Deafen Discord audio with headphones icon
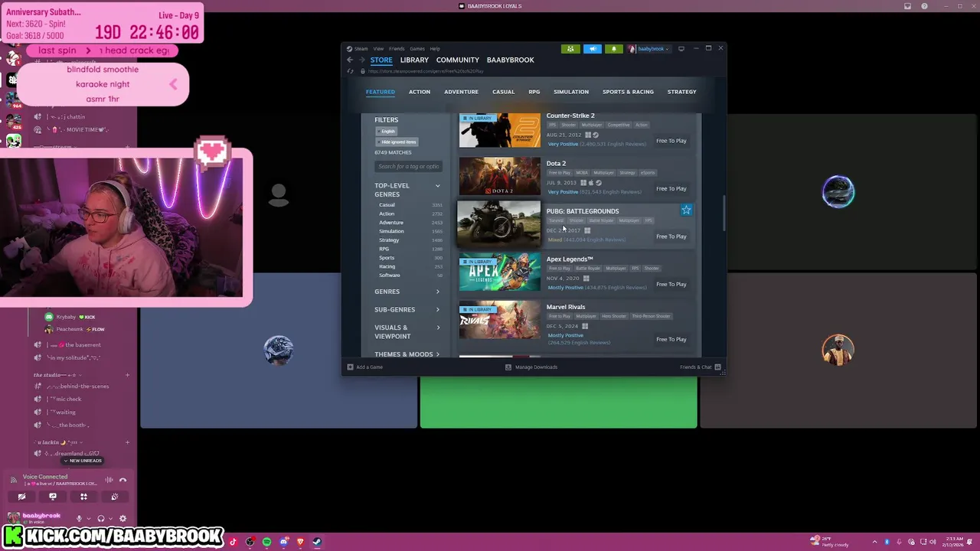The height and width of the screenshot is (551, 980). point(101,518)
